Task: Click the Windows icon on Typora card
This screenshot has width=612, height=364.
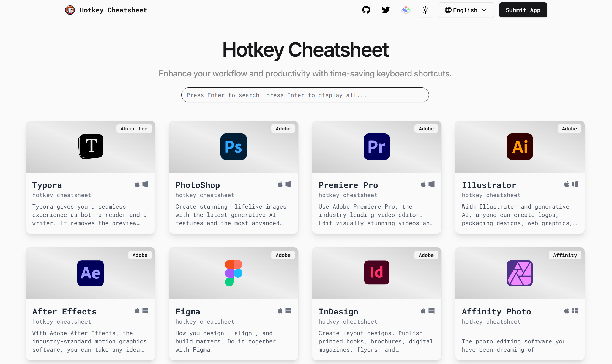Action: [145, 184]
